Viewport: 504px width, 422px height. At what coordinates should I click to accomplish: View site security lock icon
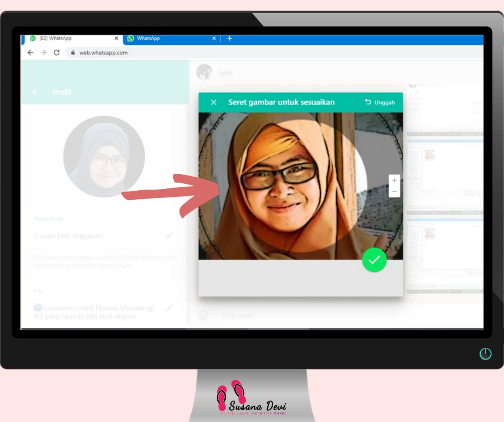[73, 53]
